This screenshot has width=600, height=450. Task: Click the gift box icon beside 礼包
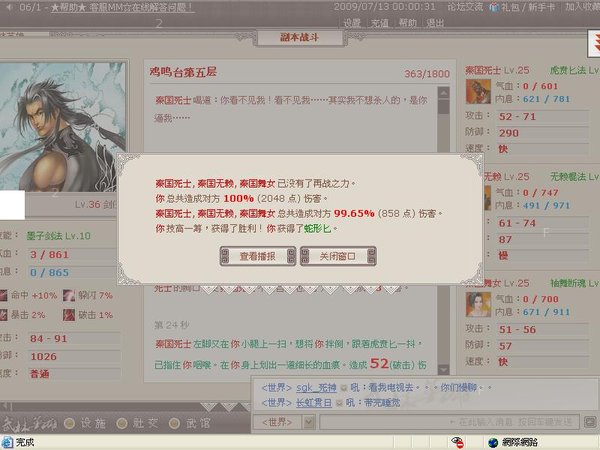tap(494, 7)
